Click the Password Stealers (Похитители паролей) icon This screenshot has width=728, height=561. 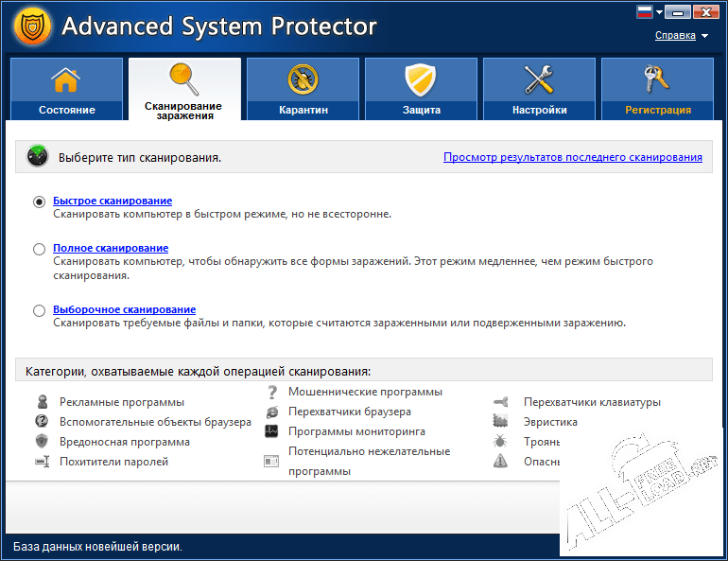pyautogui.click(x=42, y=462)
